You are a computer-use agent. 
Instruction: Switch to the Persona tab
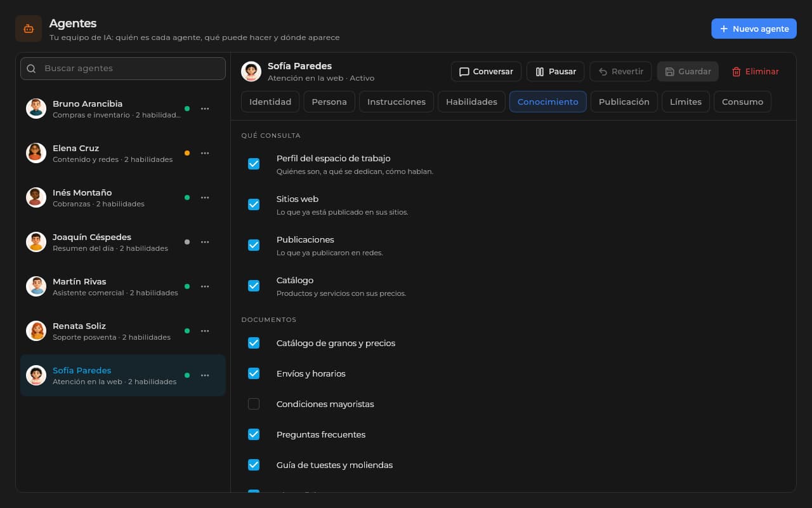(x=329, y=102)
